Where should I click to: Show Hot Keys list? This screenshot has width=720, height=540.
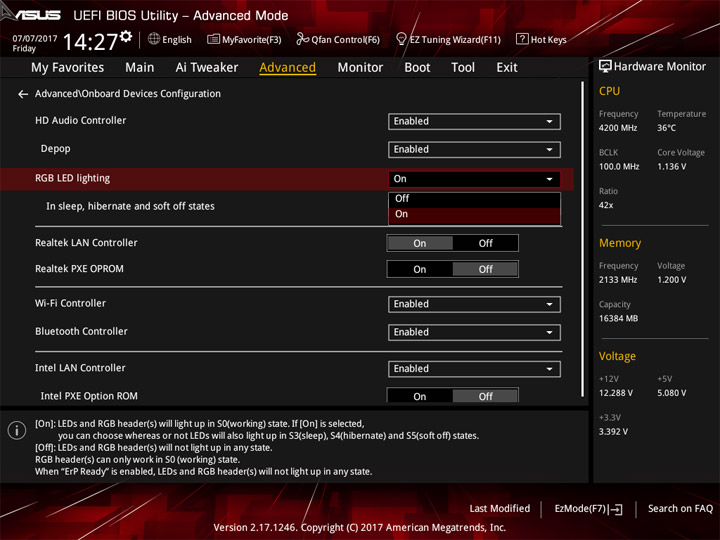pos(541,39)
